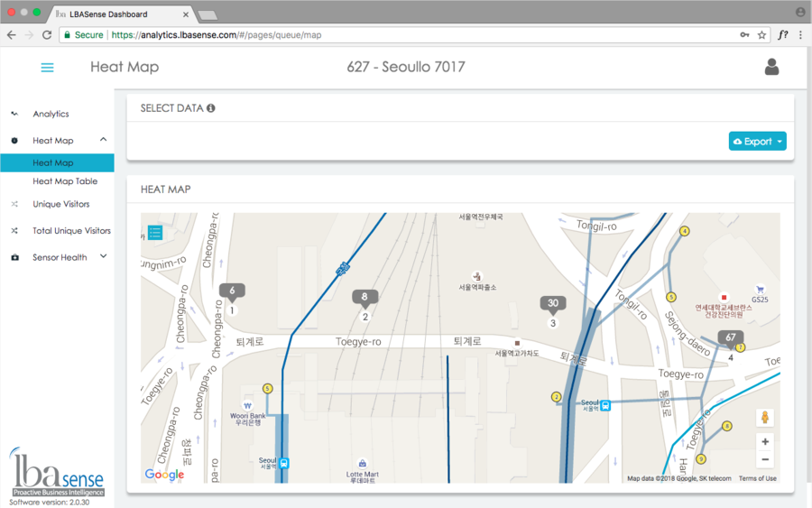Open Analytics in the sidebar
Viewport: 812px width, 508px height.
click(51, 114)
